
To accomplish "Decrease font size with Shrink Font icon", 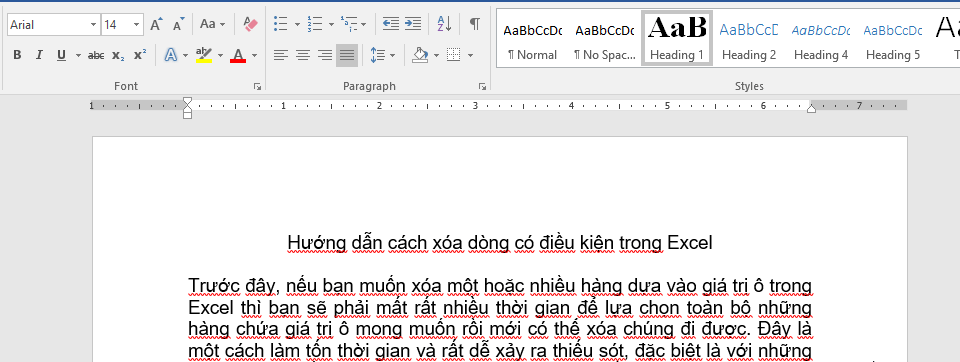I will [178, 25].
